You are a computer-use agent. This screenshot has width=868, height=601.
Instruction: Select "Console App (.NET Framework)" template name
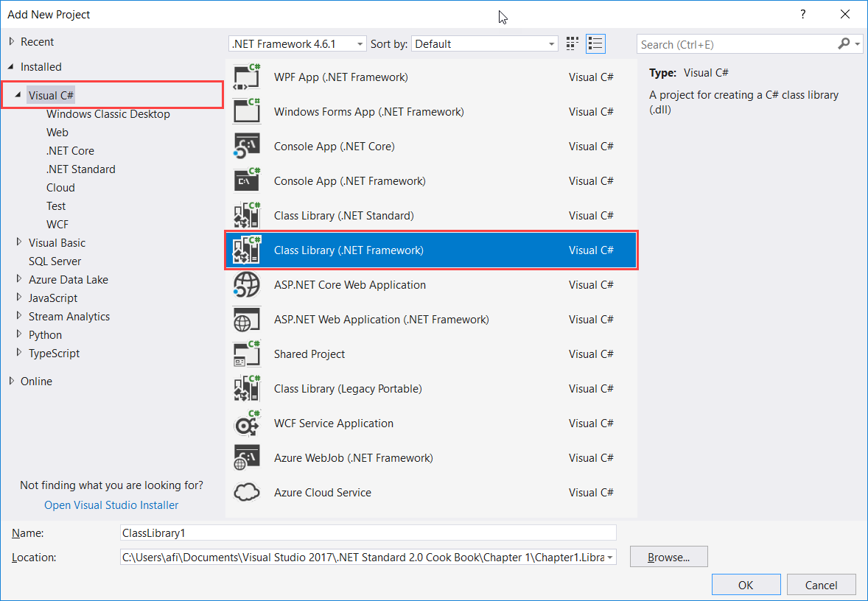pyautogui.click(x=350, y=181)
